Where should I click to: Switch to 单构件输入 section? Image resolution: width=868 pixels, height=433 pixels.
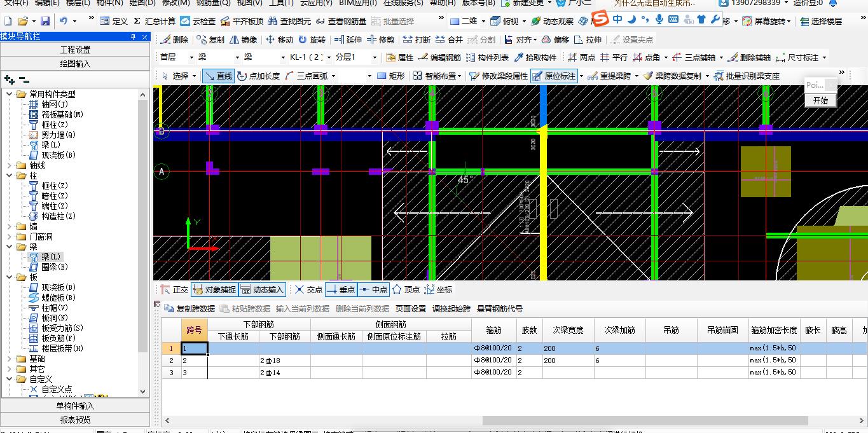point(75,406)
